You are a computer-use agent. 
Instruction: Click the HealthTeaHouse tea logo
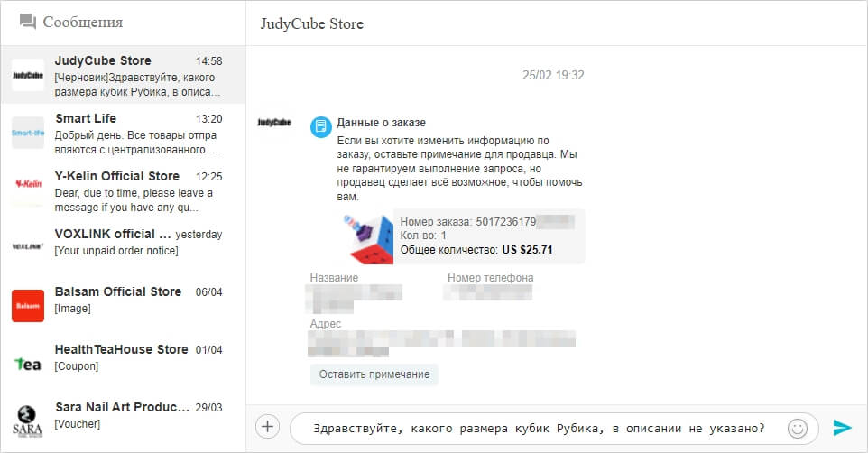(x=27, y=364)
